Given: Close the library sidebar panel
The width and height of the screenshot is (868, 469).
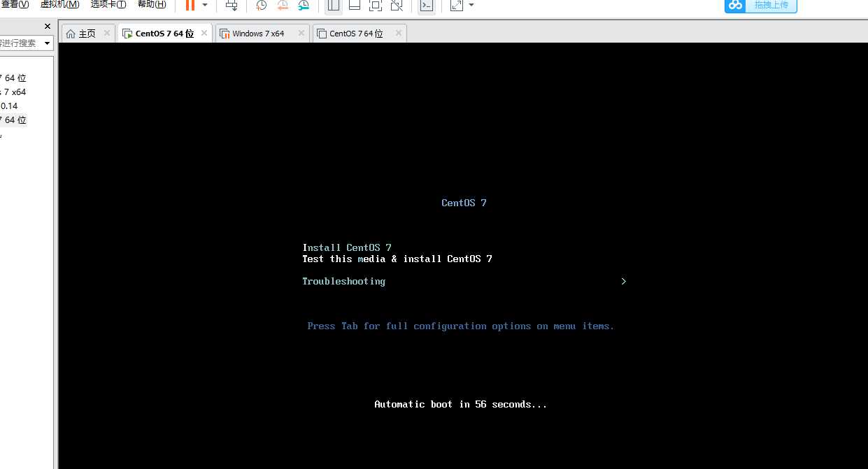Looking at the screenshot, I should tap(48, 27).
